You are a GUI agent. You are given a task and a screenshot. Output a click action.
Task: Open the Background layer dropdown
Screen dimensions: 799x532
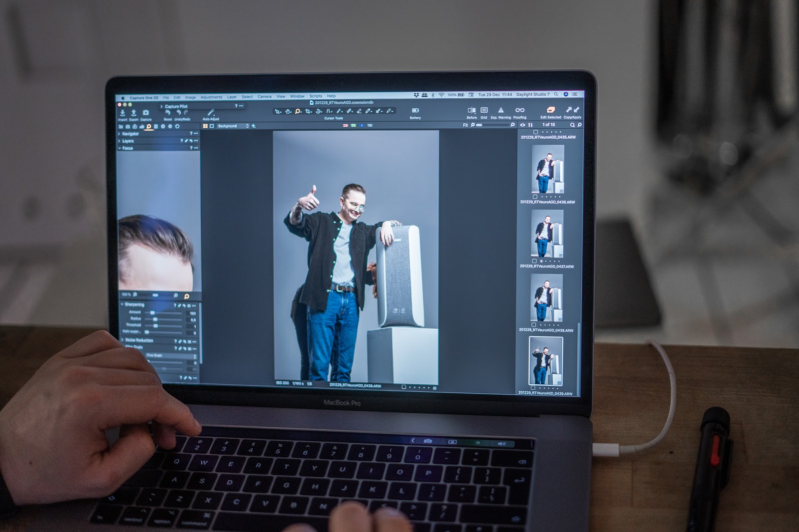pyautogui.click(x=233, y=126)
